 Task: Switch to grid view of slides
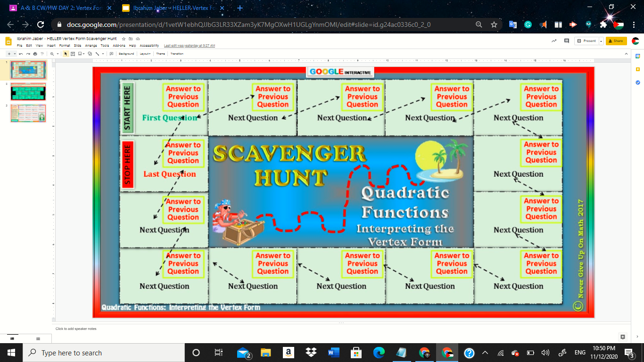click(37, 338)
